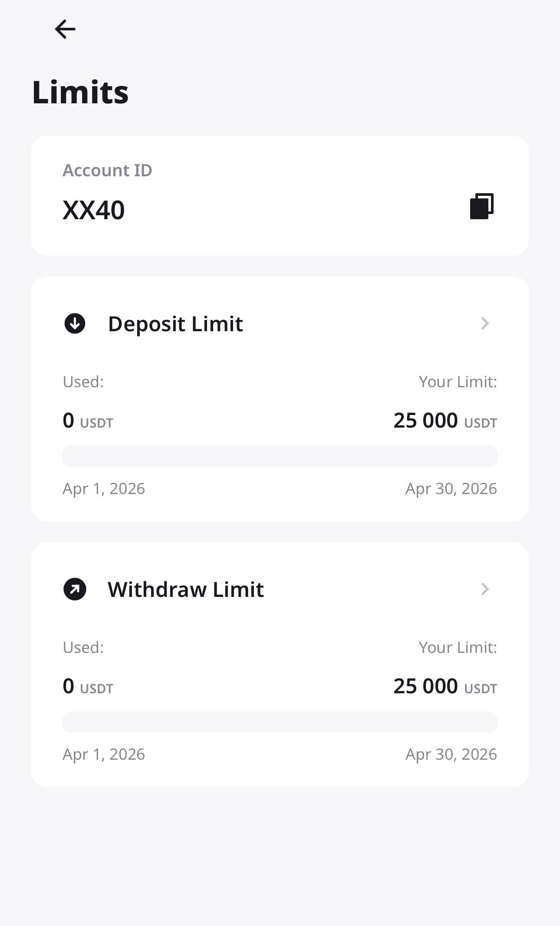Go back using the arrow icon
This screenshot has height=926, width=560.
(65, 29)
